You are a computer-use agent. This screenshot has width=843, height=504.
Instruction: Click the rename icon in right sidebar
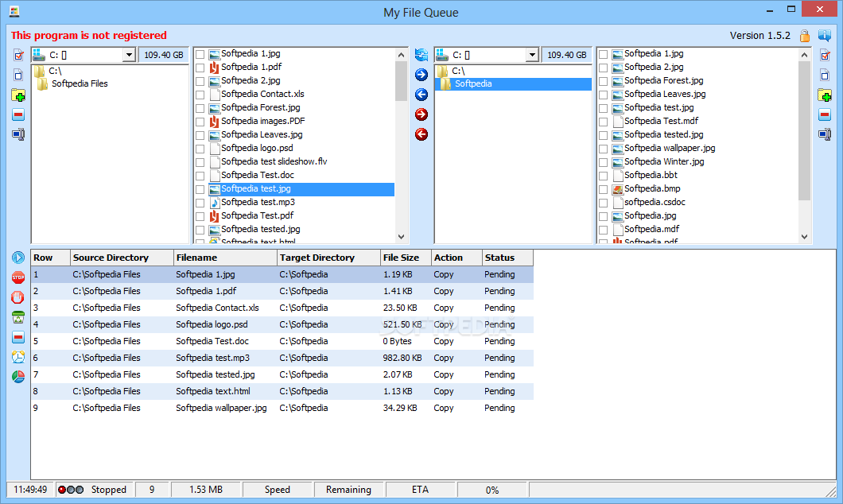(x=825, y=134)
